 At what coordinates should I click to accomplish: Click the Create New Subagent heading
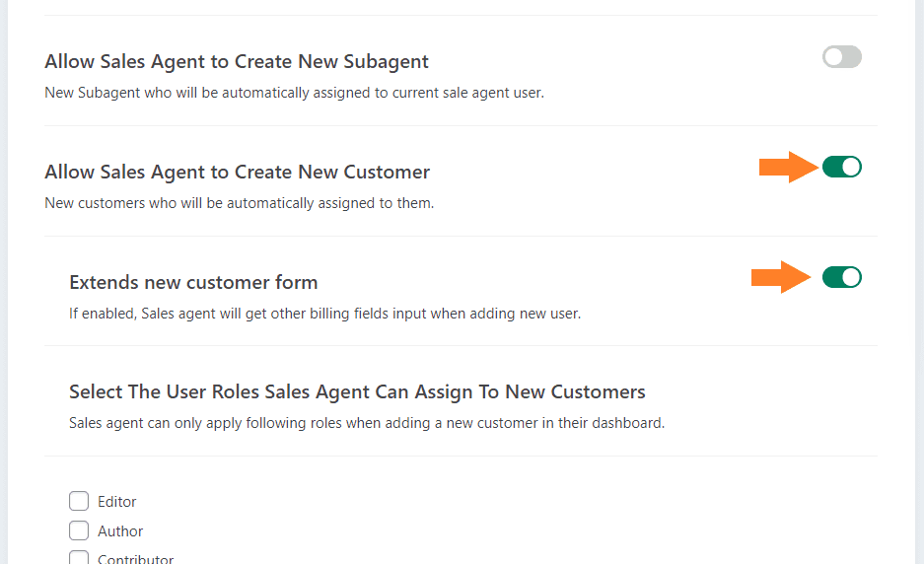click(237, 61)
